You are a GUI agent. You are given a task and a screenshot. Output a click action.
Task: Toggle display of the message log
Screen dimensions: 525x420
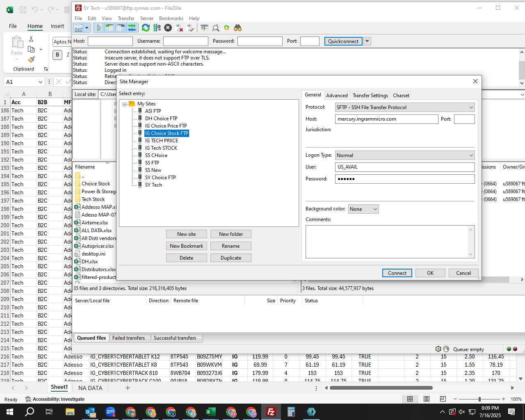pyautogui.click(x=98, y=28)
